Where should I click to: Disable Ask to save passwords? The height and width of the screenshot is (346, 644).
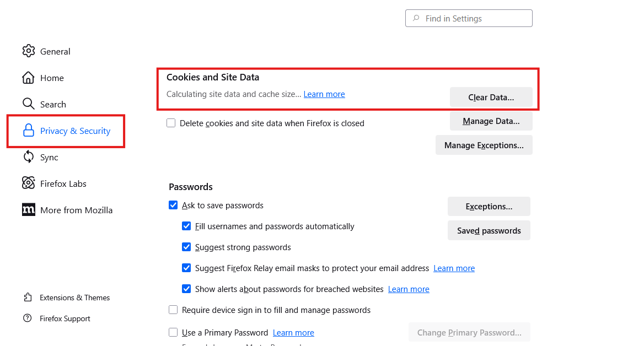click(x=173, y=204)
